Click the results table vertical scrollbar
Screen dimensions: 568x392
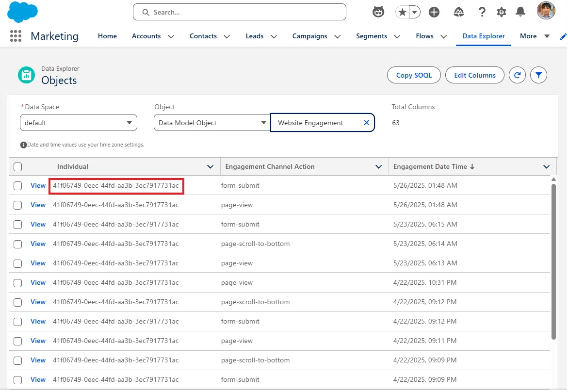553,261
